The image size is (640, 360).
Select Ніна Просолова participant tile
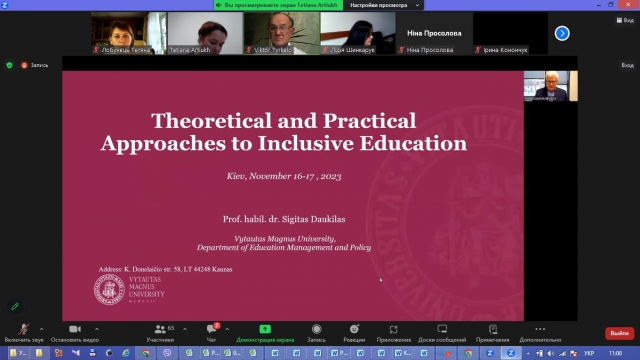pos(434,33)
